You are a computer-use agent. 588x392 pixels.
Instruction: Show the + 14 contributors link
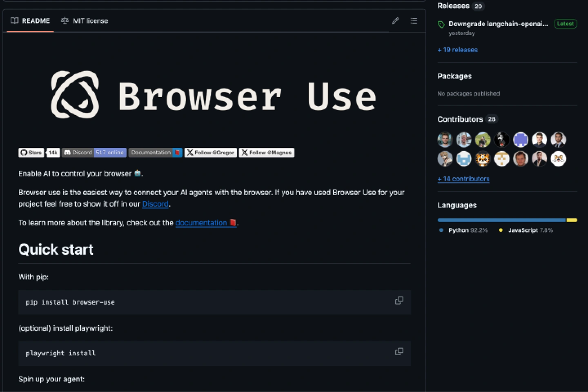[x=463, y=179]
